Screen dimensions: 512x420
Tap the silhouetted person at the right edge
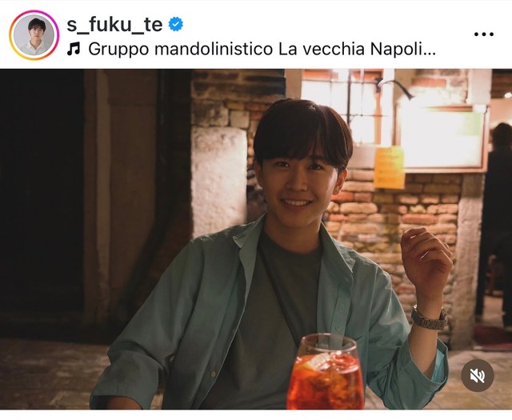pyautogui.click(x=496, y=222)
